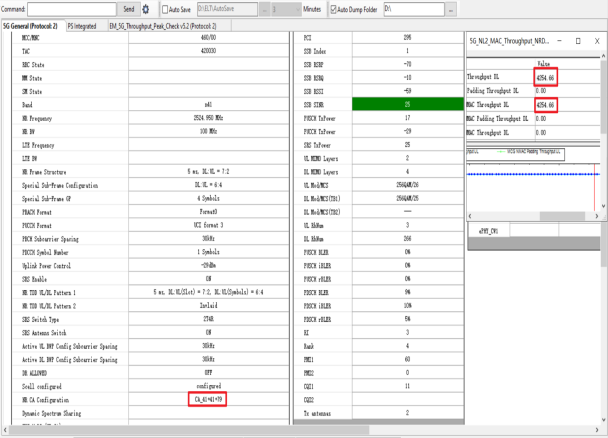Viewport: 608px width, 438px height.
Task: Toggle the Auto Dump Folder checkbox
Action: 334,9
